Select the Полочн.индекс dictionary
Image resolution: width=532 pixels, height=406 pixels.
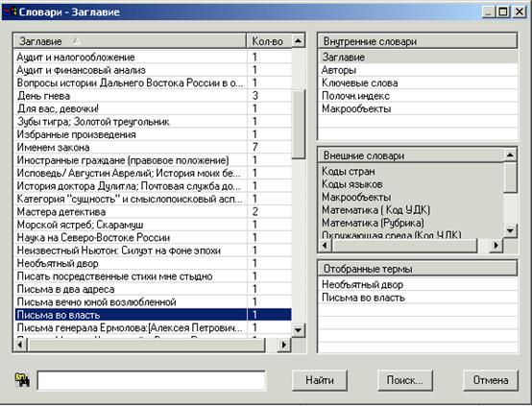(418, 96)
